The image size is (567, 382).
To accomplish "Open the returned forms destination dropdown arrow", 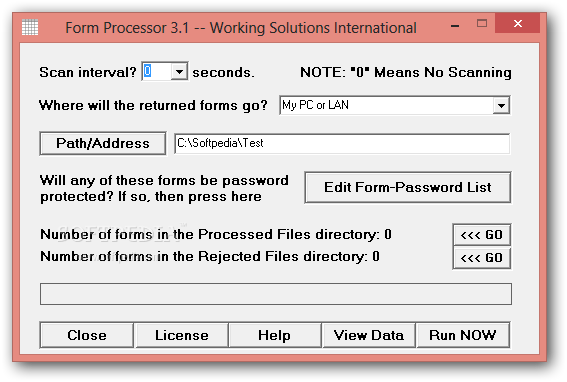I will 501,106.
